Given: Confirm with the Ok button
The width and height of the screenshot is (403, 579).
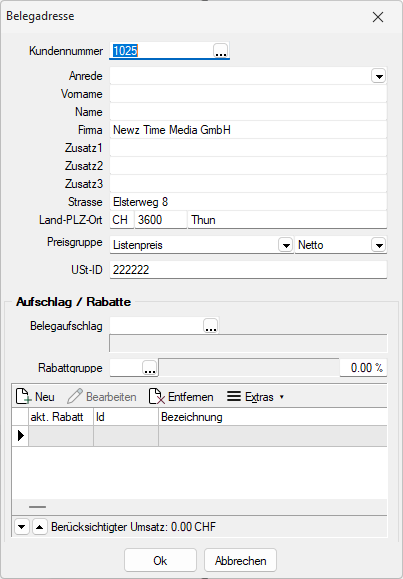Looking at the screenshot, I should pyautogui.click(x=160, y=561).
